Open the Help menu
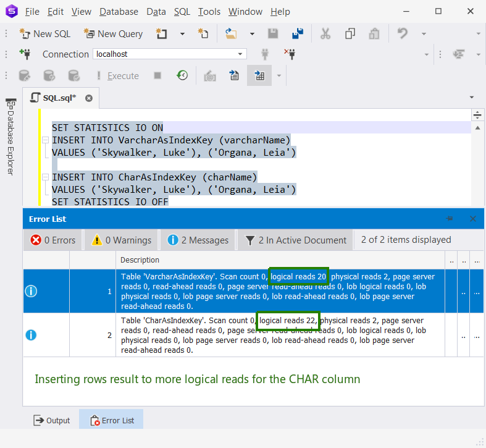 (x=280, y=12)
